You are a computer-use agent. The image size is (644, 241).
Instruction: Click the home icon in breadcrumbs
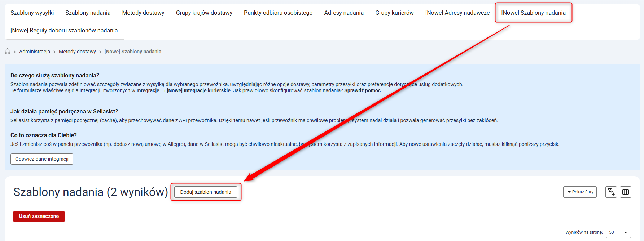point(8,52)
